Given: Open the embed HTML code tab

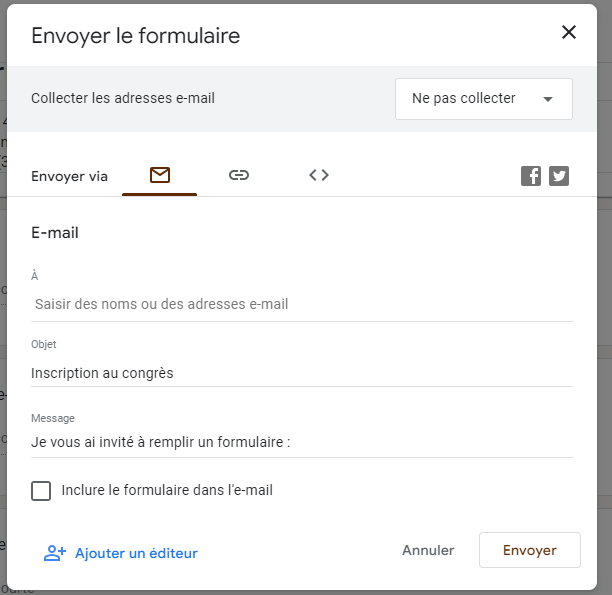Looking at the screenshot, I should pyautogui.click(x=319, y=175).
